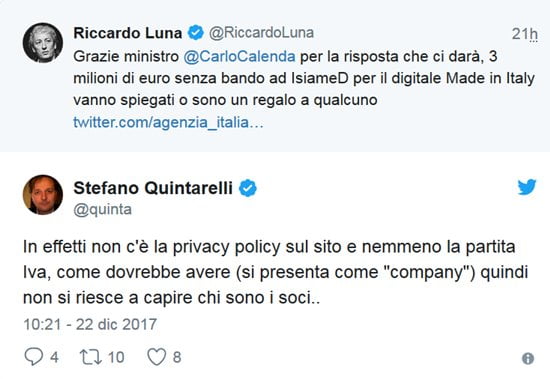Click the reply count 4

(54, 358)
